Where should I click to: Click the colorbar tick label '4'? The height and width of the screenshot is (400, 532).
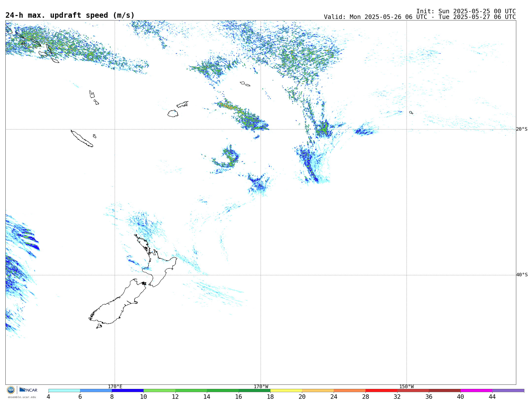pos(48,397)
